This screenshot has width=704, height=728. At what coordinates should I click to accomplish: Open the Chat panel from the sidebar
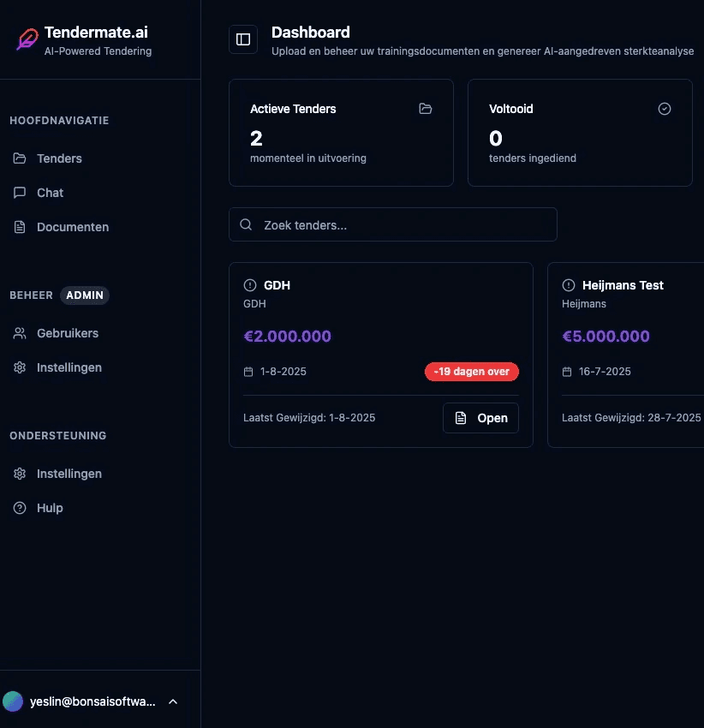(50, 193)
